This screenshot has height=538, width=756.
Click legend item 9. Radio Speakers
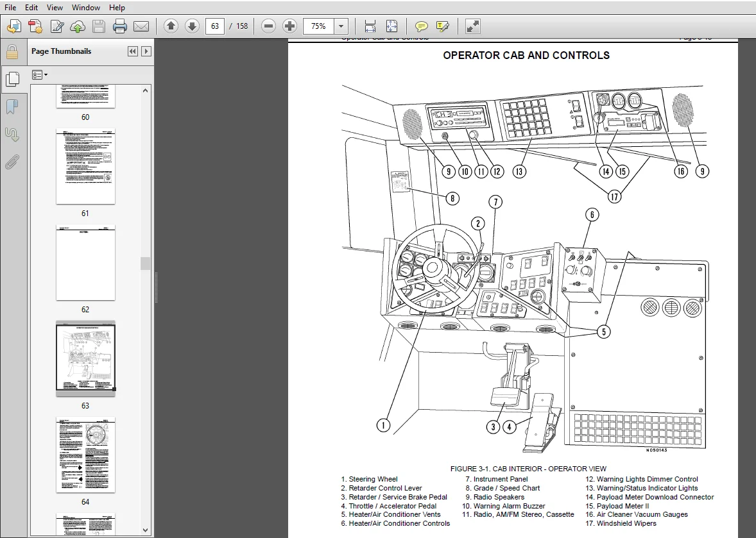coord(495,497)
